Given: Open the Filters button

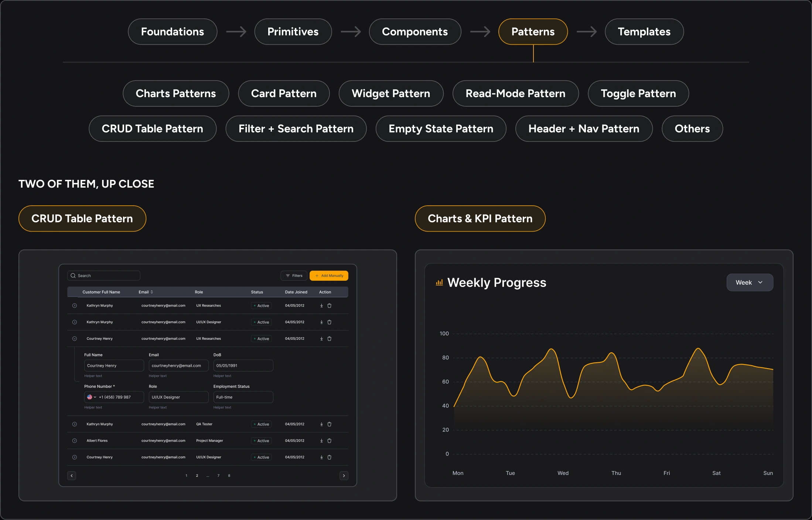Looking at the screenshot, I should point(294,276).
